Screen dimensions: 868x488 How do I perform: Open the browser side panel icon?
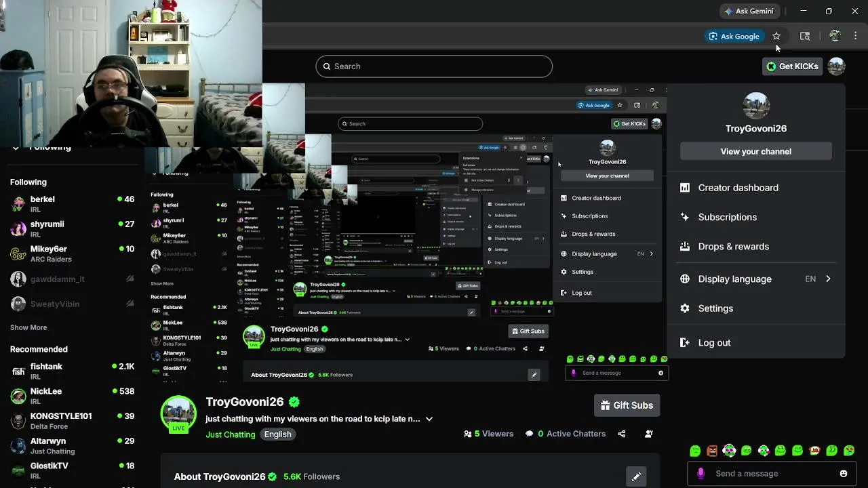[x=805, y=36]
